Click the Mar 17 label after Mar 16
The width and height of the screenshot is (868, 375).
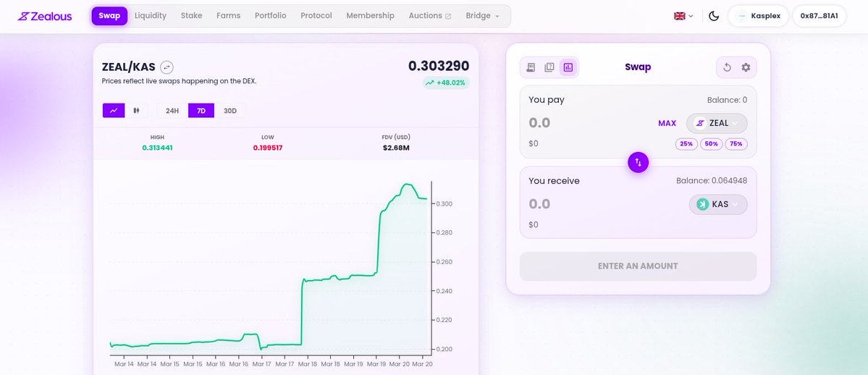pyautogui.click(x=261, y=364)
